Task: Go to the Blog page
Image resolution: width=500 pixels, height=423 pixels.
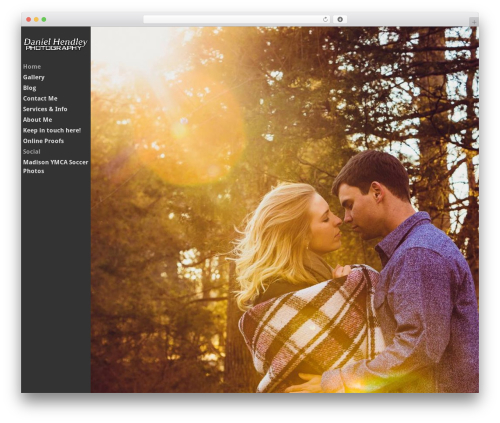Action: pos(29,88)
